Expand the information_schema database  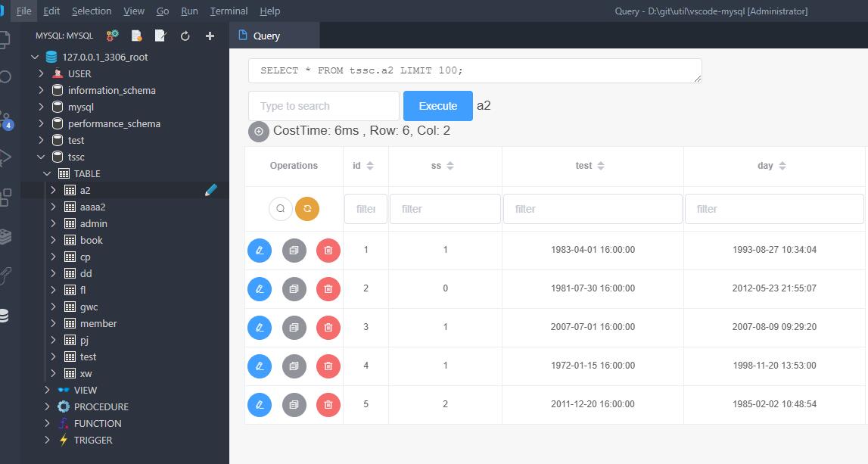[x=41, y=90]
